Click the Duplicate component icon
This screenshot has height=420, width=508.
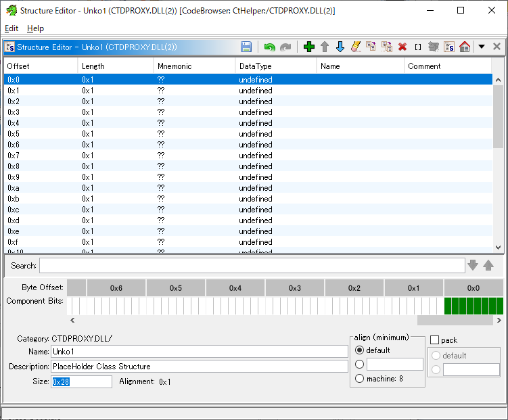(x=371, y=47)
